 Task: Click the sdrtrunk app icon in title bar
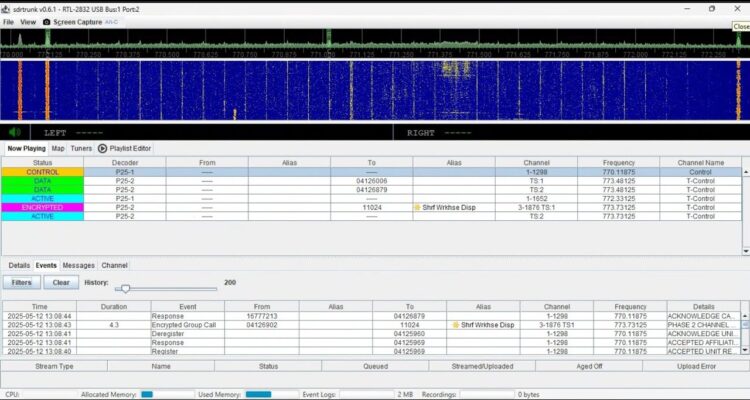click(x=7, y=7)
